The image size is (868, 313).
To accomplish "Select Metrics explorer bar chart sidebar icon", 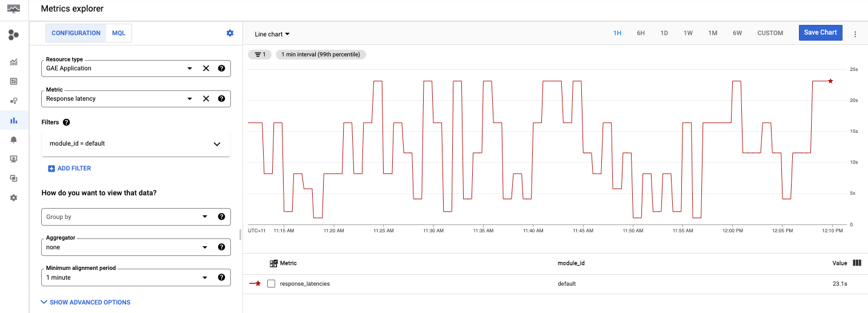I will point(13,121).
